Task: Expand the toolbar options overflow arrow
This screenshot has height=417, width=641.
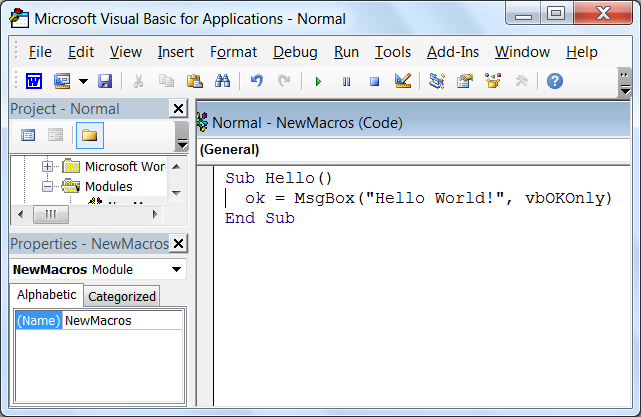Action: (625, 83)
